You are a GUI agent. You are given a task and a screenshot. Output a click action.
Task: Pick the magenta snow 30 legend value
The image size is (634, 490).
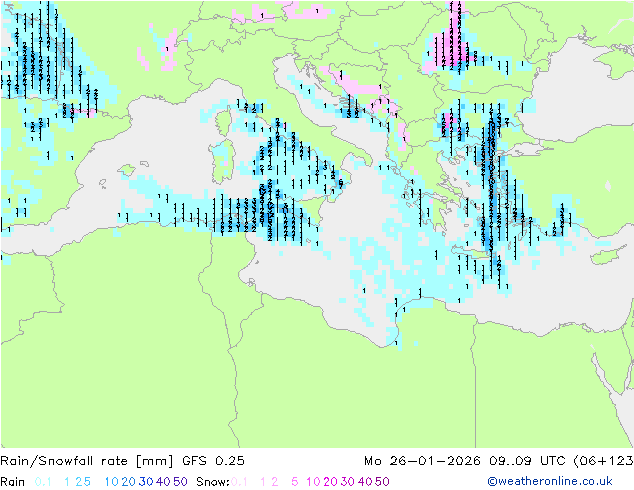coord(348,482)
